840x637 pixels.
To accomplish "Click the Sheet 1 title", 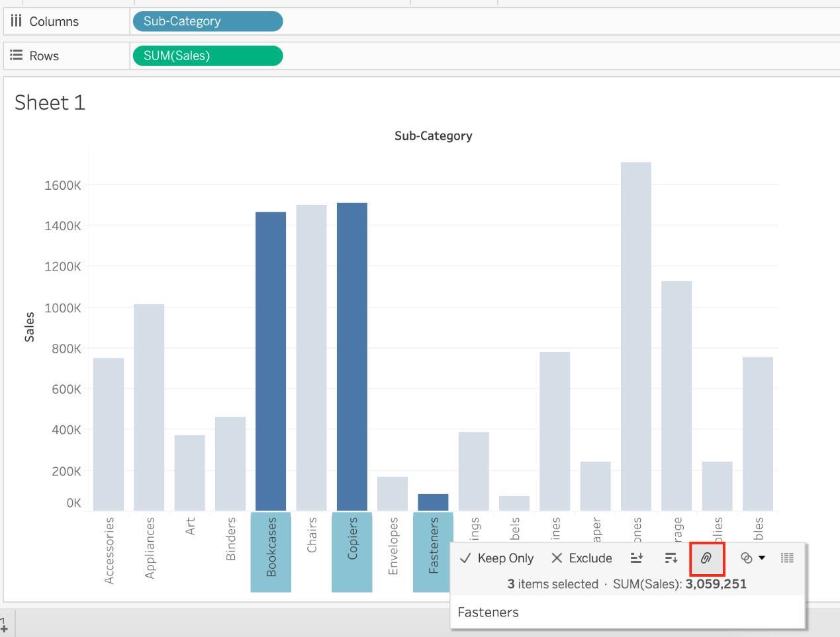I will tap(50, 103).
